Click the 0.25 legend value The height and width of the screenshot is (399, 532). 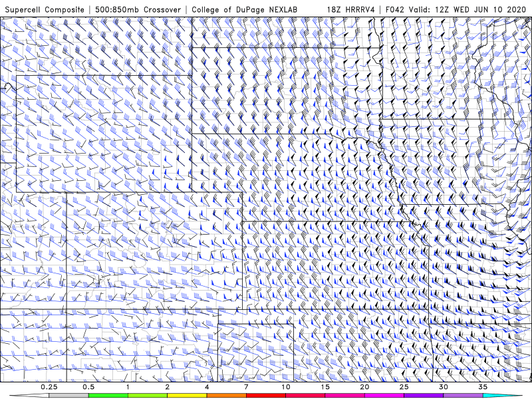49,387
